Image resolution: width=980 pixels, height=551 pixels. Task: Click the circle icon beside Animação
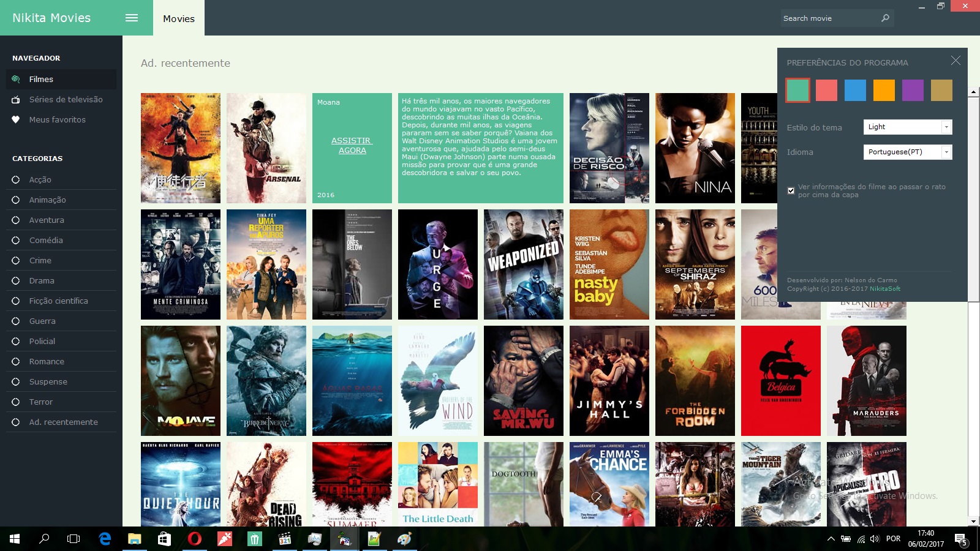tap(16, 200)
